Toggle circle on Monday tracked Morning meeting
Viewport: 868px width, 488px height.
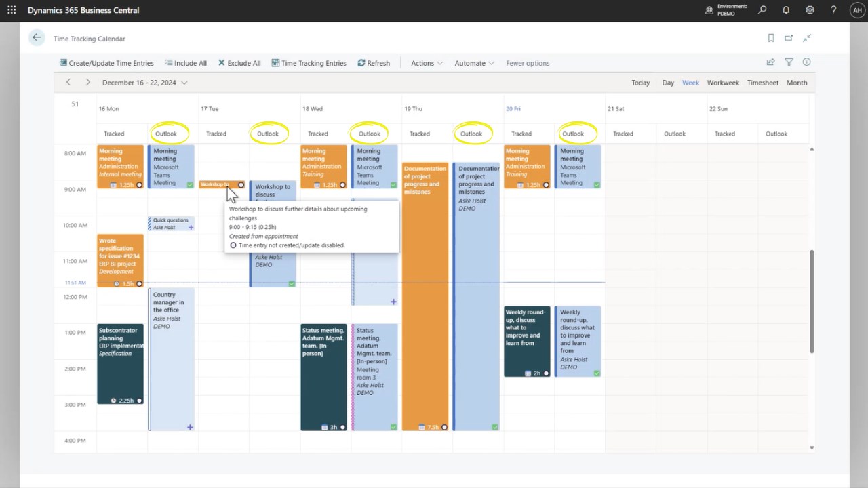pyautogui.click(x=140, y=185)
